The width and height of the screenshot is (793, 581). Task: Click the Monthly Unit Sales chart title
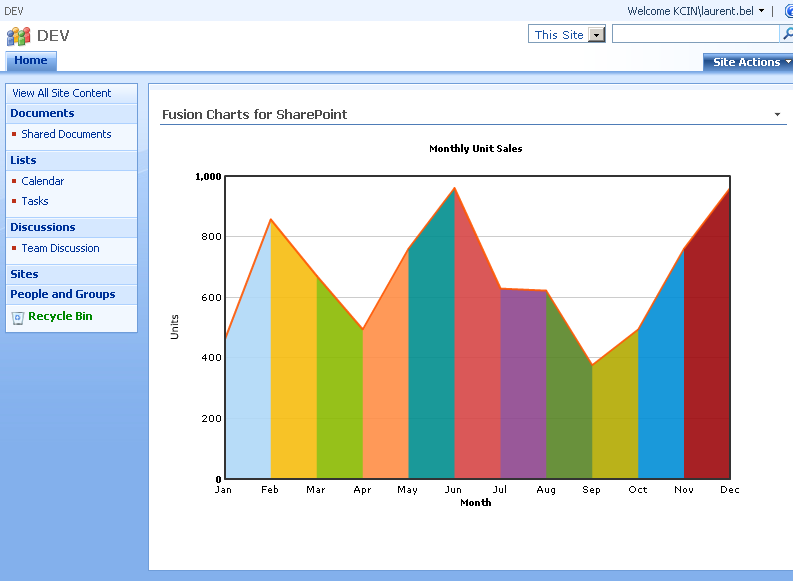point(475,149)
